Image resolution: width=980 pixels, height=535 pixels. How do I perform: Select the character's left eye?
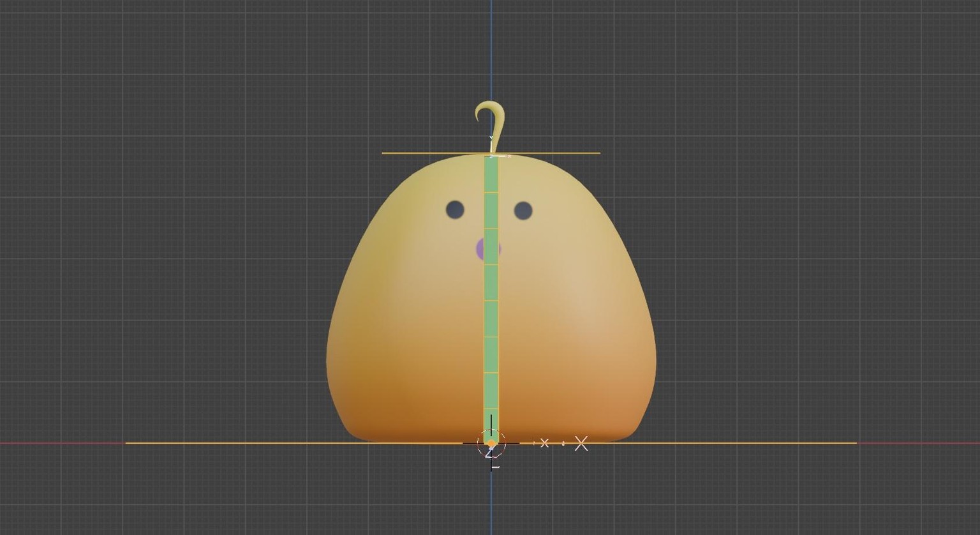click(x=455, y=209)
